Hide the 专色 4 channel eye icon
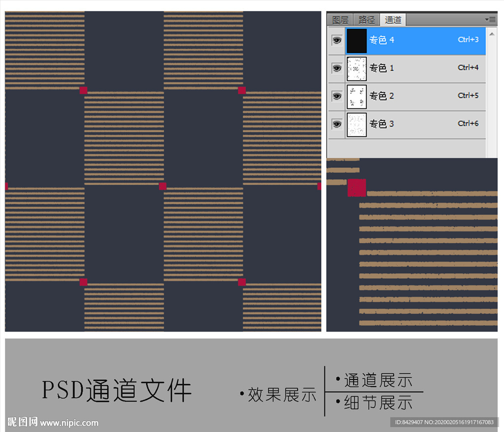The height and width of the screenshot is (432, 504). point(337,40)
